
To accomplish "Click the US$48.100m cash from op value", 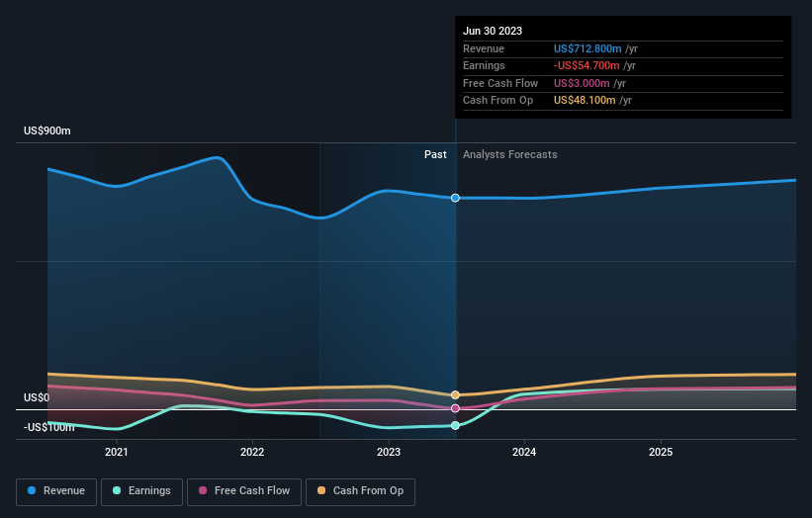I will tap(585, 101).
